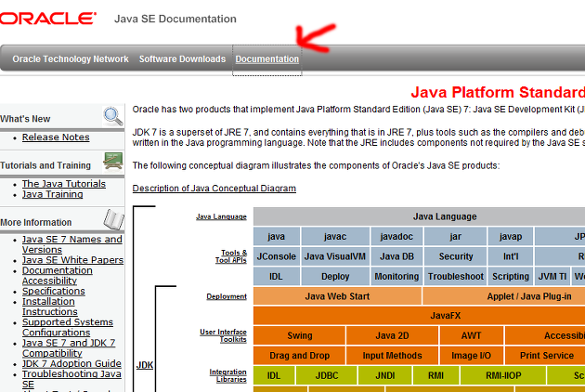Visit the Specifications link
This screenshot has height=392, width=585.
53,291
